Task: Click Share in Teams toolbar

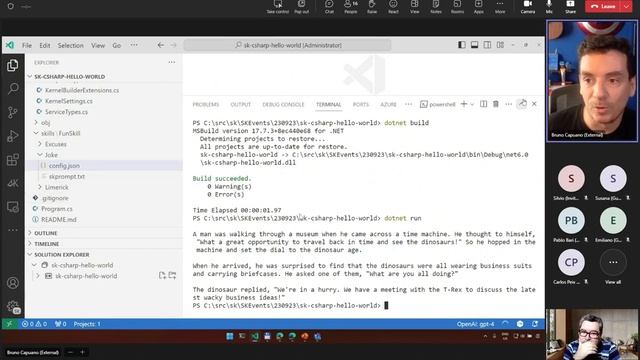Action: 570,7
